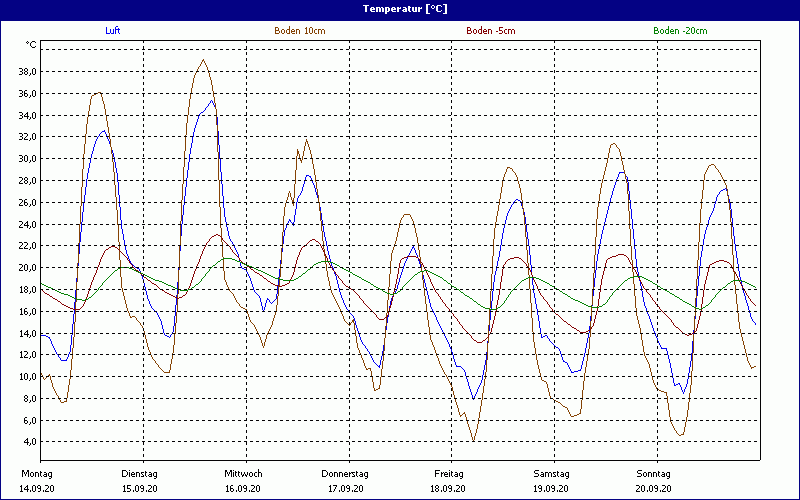800x500 pixels.
Task: Click the date 15.09.20
Action: click(140, 489)
